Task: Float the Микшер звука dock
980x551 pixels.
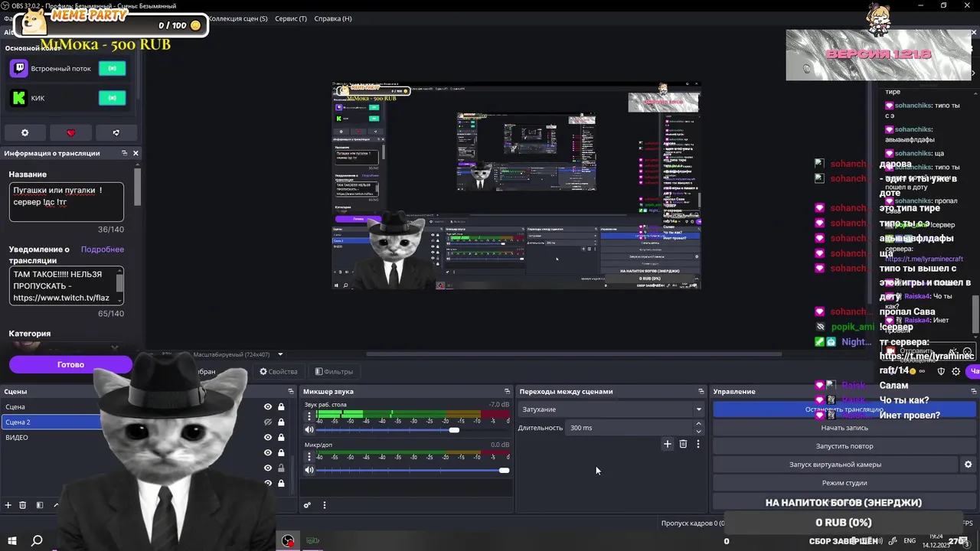Action: (x=506, y=392)
